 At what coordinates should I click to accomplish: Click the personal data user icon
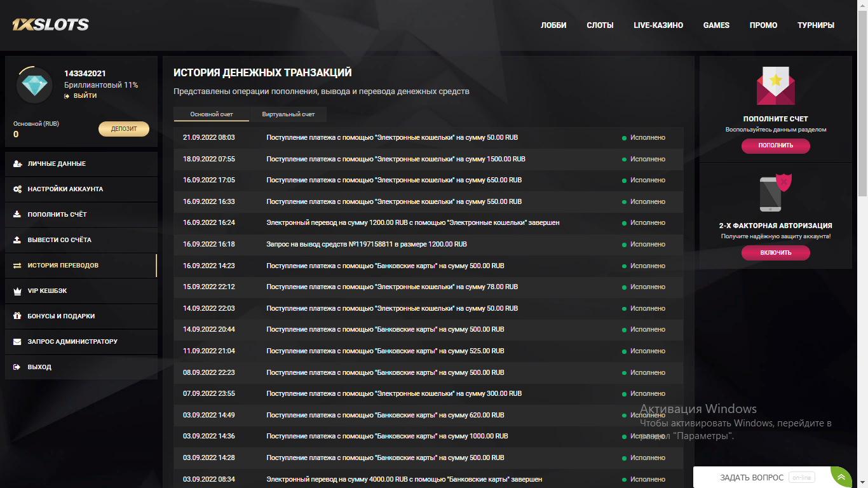(17, 164)
